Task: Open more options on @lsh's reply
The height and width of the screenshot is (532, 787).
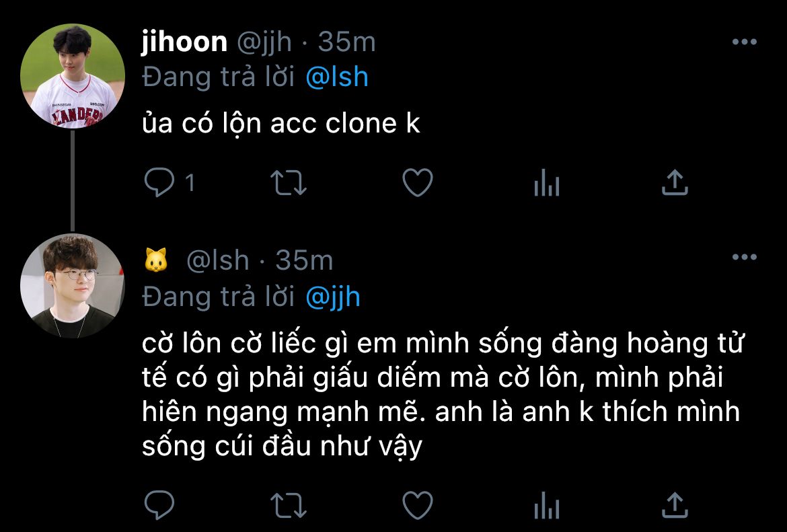Action: click(744, 258)
